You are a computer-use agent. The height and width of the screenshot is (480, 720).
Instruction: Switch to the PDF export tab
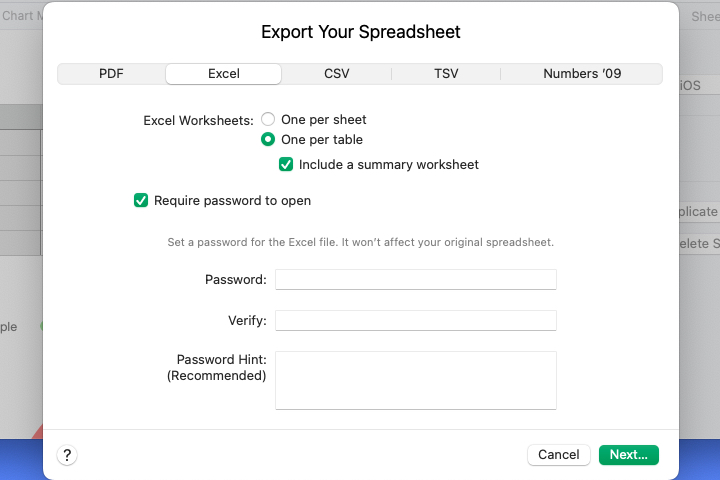pyautogui.click(x=111, y=74)
